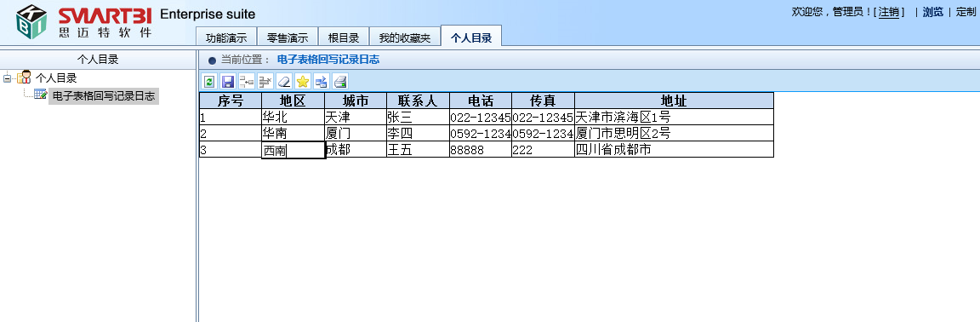Click the export toolbar icon
Image resolution: width=980 pixels, height=322 pixels.
[x=322, y=82]
